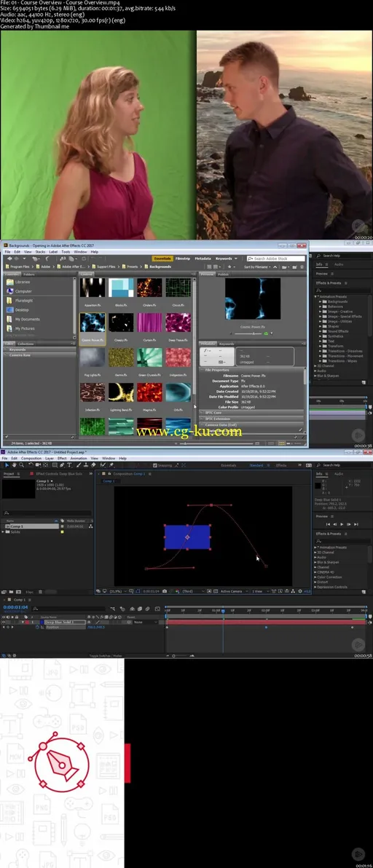This screenshot has width=373, height=868.
Task: Expand Solids folder in Project panel
Action: [x=4, y=532]
